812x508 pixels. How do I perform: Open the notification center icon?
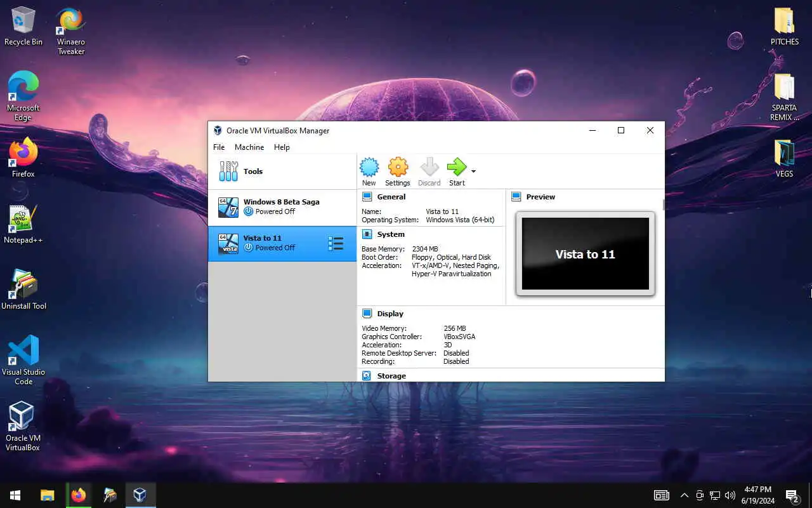tap(792, 495)
